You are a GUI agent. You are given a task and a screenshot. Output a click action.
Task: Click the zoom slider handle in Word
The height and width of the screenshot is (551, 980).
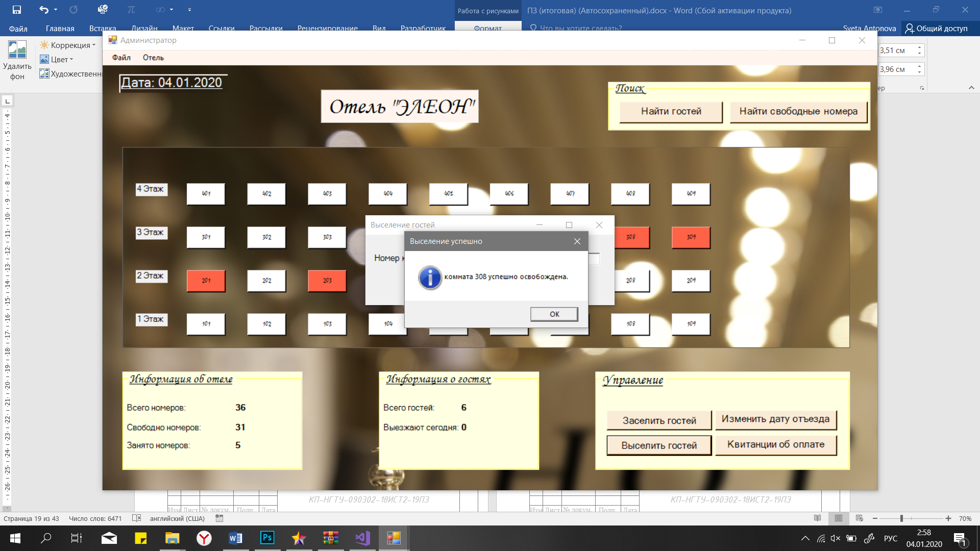click(x=901, y=518)
